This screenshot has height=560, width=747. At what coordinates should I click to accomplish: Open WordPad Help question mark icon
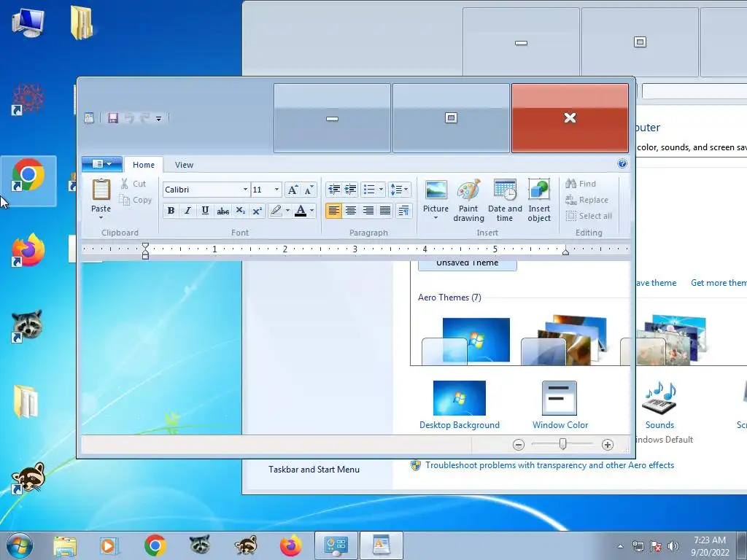[x=622, y=164]
